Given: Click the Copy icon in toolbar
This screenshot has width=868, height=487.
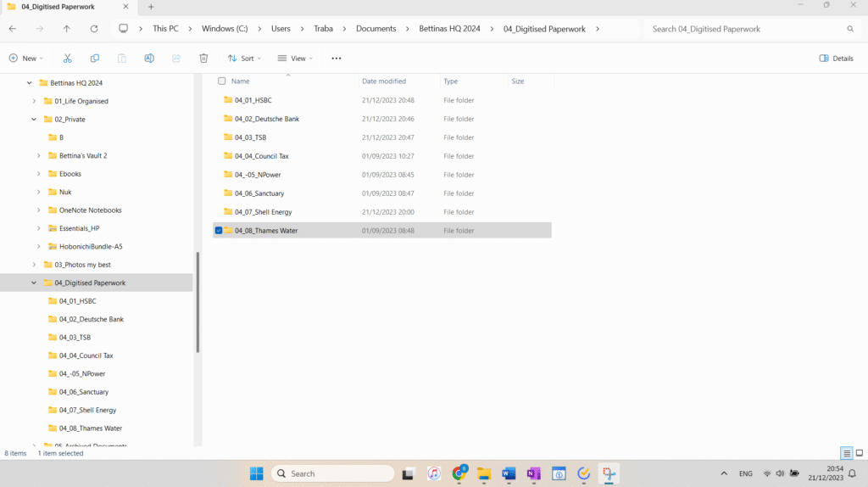Looking at the screenshot, I should (x=95, y=59).
